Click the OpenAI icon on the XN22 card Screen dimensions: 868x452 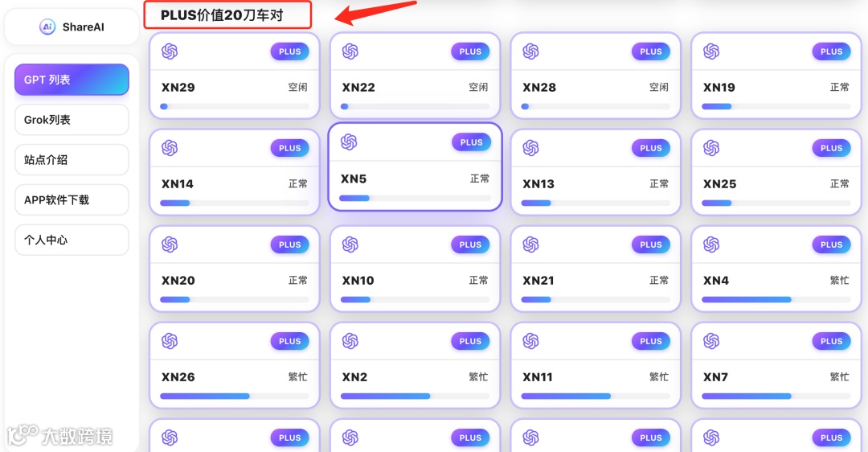coord(350,51)
